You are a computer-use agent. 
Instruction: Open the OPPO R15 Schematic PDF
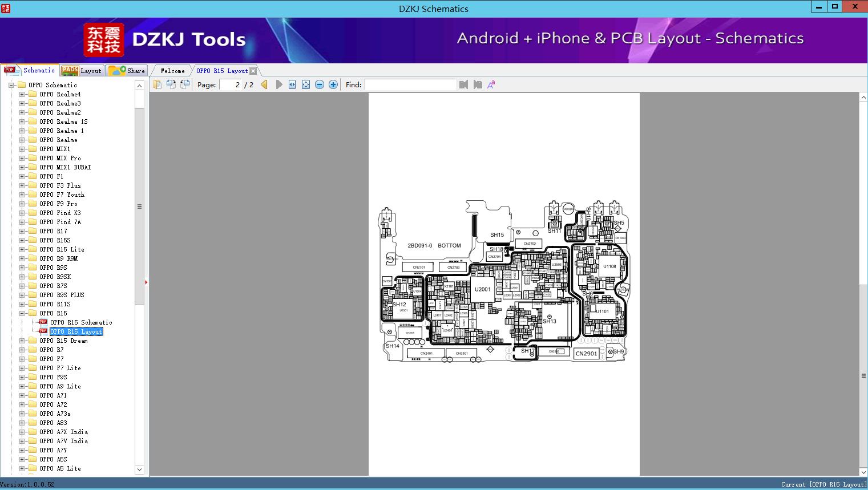tap(81, 322)
